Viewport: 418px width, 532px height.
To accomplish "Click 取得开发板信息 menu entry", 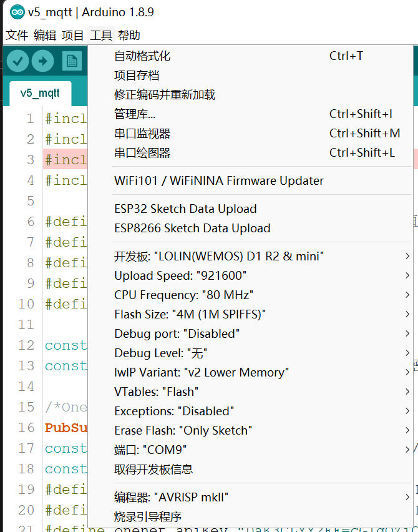I will (250, 469).
